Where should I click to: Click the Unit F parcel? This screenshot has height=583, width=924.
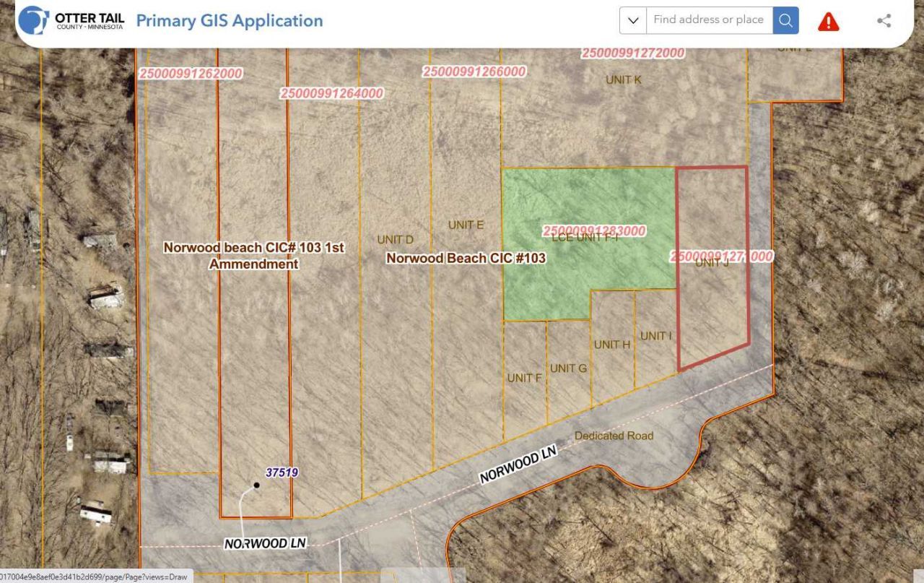click(x=524, y=378)
